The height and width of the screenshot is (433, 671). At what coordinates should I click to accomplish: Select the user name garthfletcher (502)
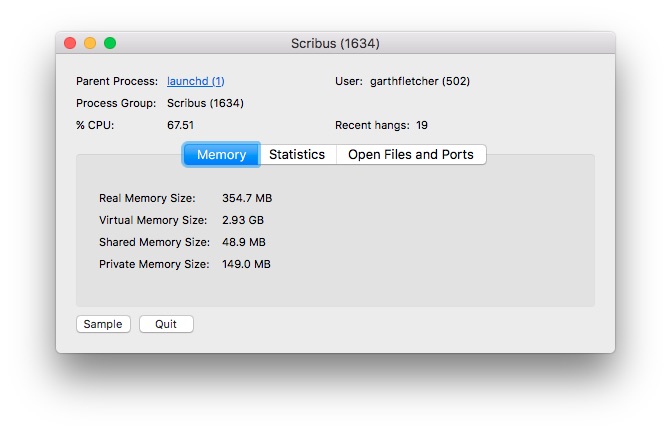pos(420,81)
